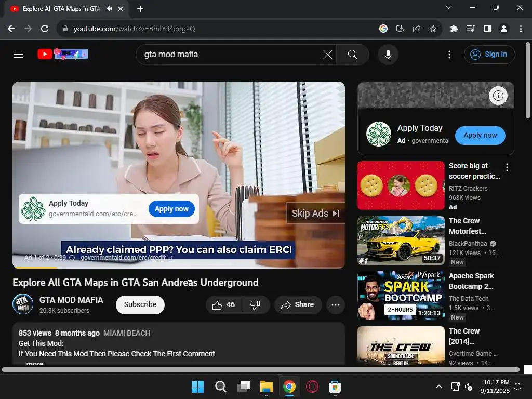Open RITZ Crackers ad thumbnail
Viewport: 532px width, 399px height.
401,185
